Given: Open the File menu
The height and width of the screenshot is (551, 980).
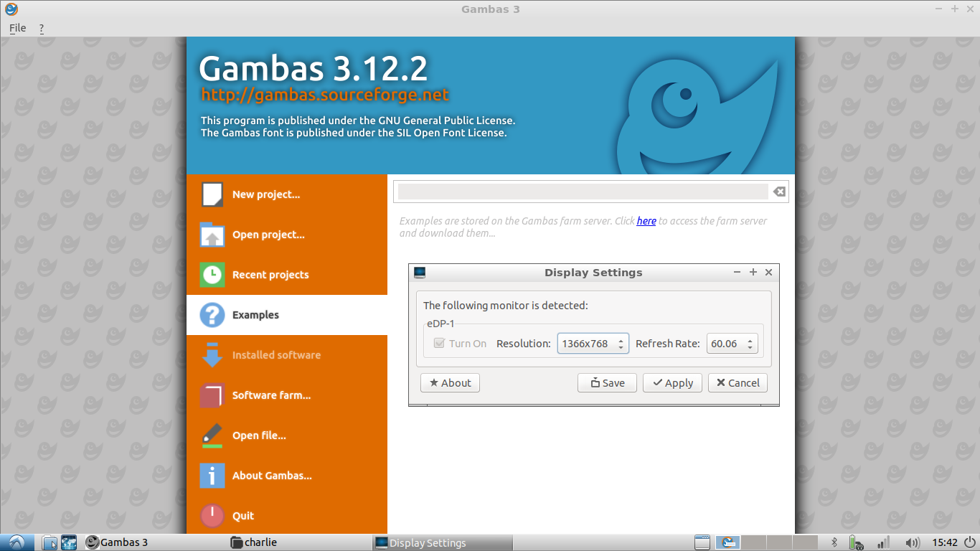Looking at the screenshot, I should pos(17,28).
